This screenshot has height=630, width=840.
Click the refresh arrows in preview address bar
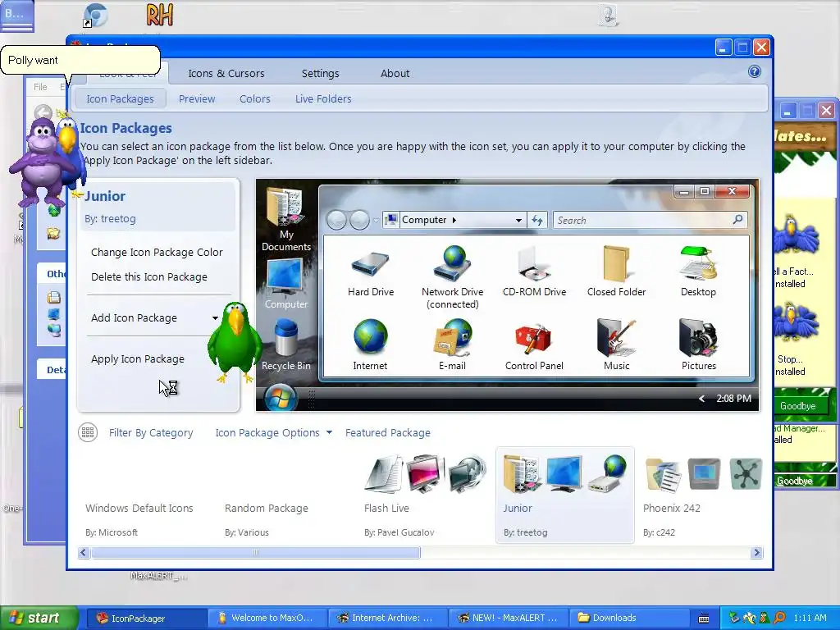click(536, 220)
